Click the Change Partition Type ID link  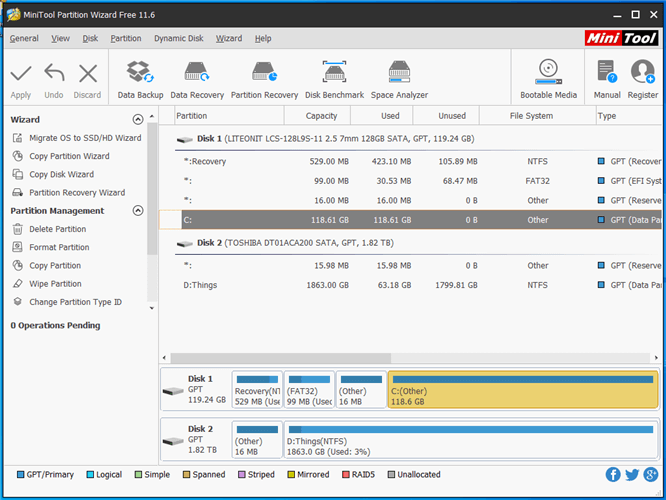coord(75,302)
